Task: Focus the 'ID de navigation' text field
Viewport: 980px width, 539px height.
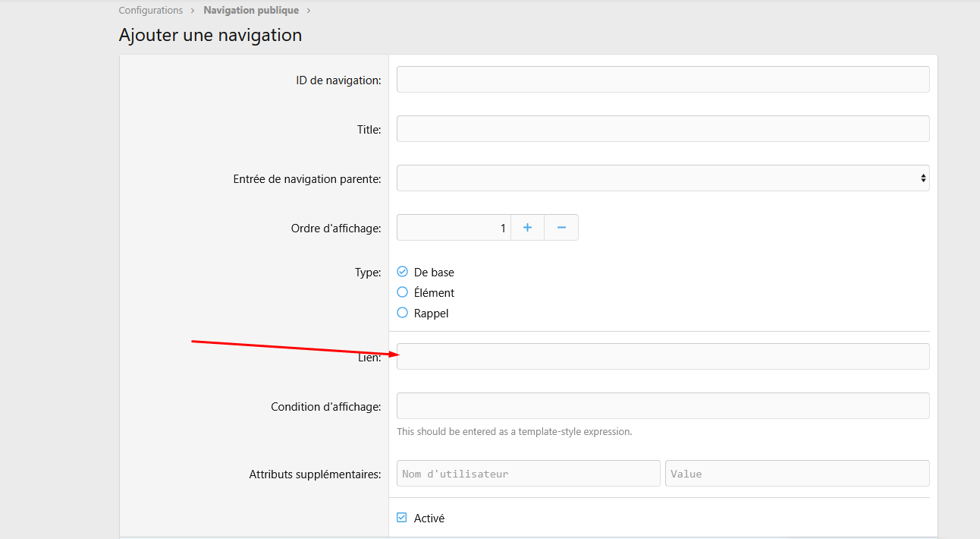Action: point(662,80)
